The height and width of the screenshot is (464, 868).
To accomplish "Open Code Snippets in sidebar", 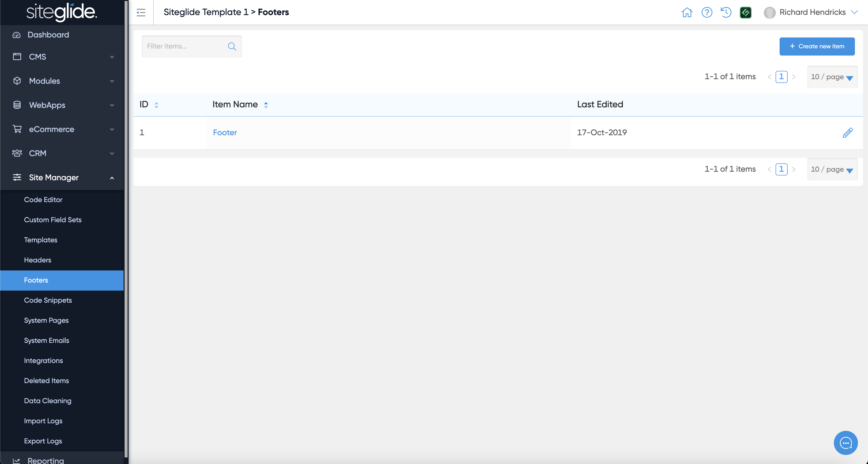I will 48,300.
